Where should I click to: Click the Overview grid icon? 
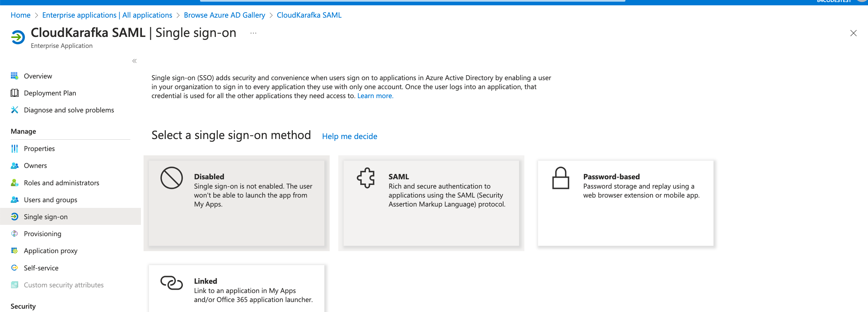pyautogui.click(x=15, y=76)
